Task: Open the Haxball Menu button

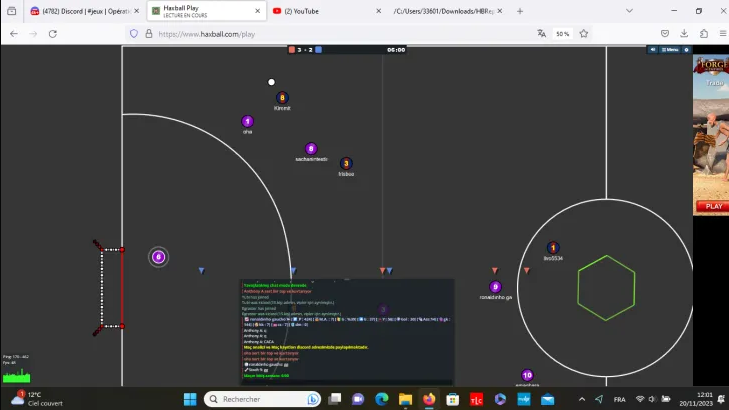Action: click(669, 49)
